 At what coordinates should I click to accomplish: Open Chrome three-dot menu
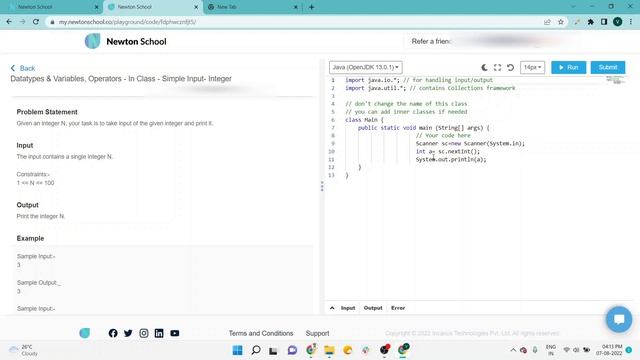(x=631, y=22)
